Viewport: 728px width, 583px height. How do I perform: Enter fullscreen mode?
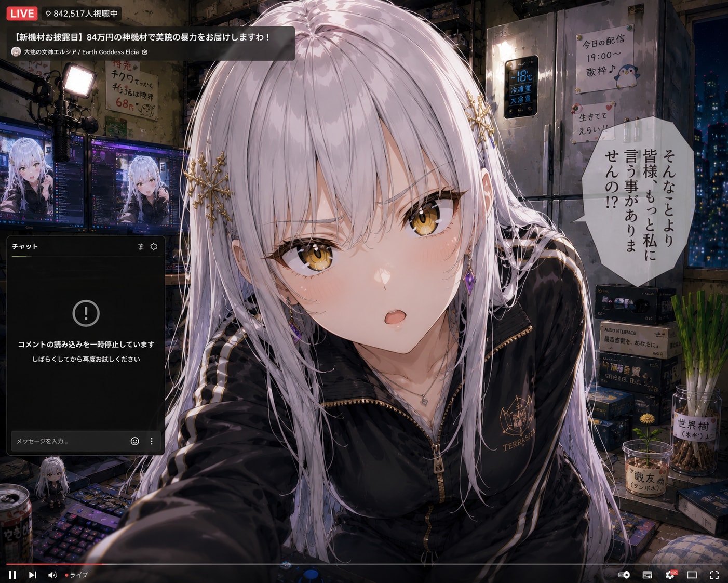(714, 575)
